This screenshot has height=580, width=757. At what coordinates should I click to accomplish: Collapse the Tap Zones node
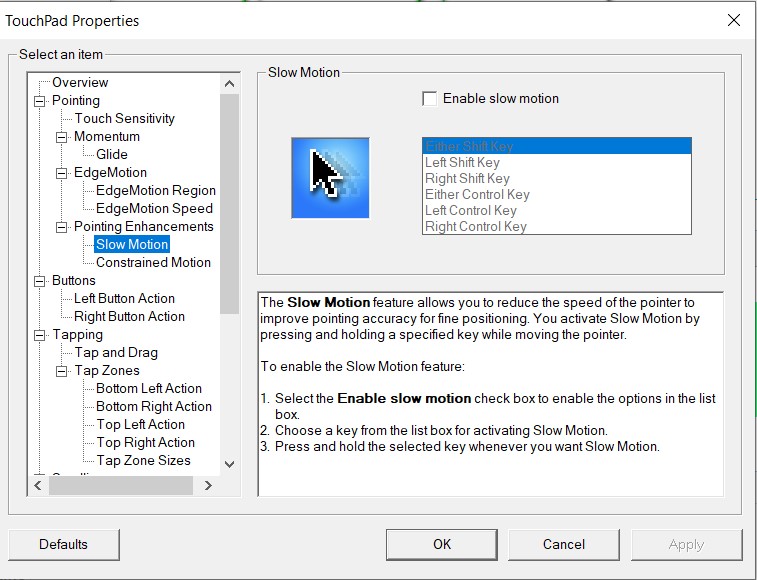[62, 371]
